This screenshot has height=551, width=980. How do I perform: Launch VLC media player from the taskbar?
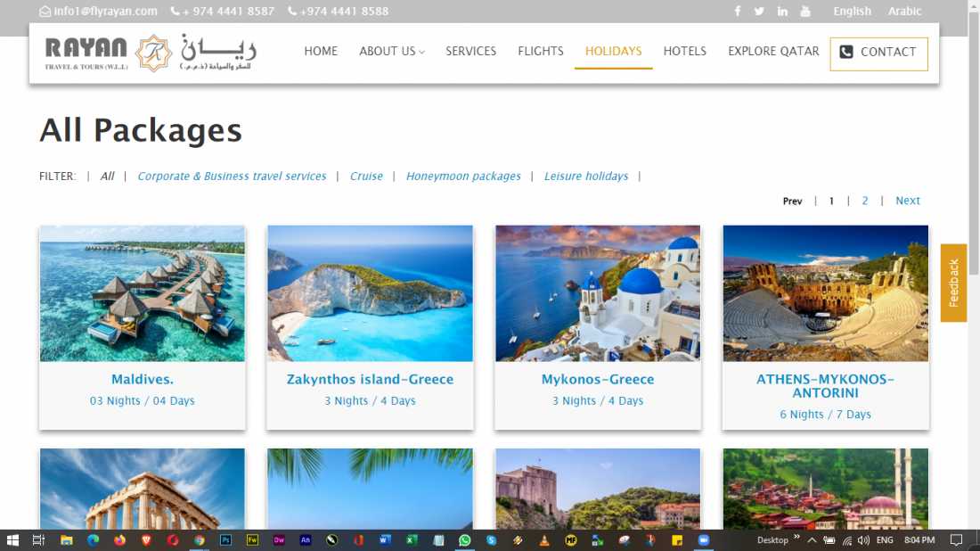pyautogui.click(x=544, y=540)
